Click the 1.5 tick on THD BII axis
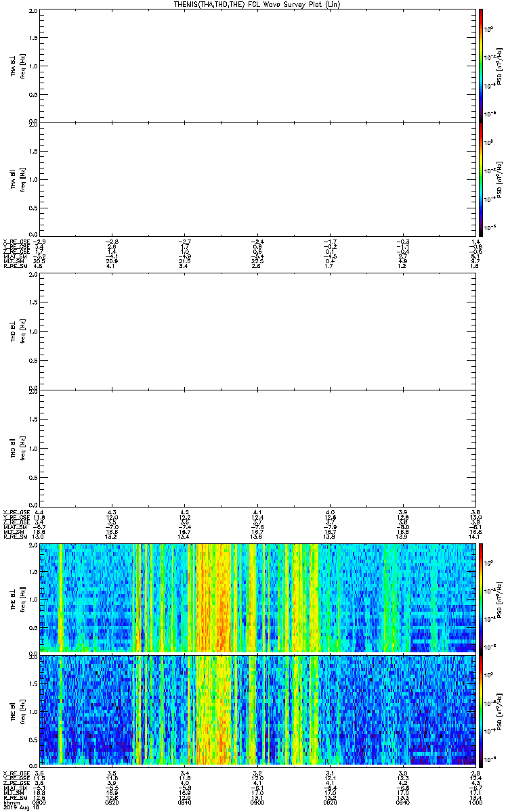This screenshot has width=508, height=812. [33, 420]
